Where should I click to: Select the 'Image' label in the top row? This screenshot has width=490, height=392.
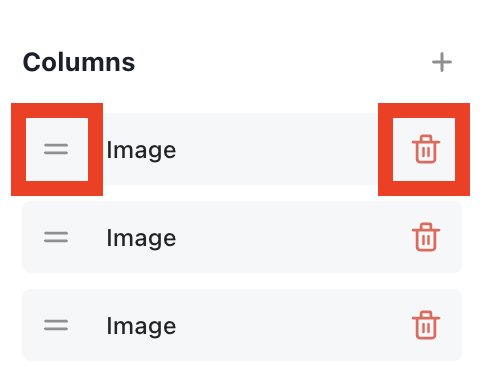(141, 151)
